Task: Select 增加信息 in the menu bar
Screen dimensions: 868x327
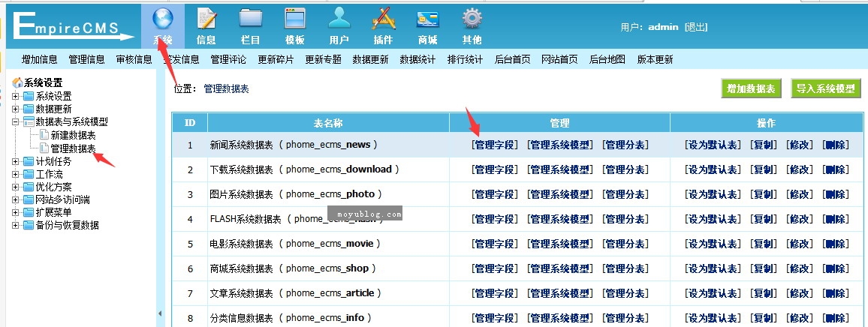Action: [x=39, y=59]
